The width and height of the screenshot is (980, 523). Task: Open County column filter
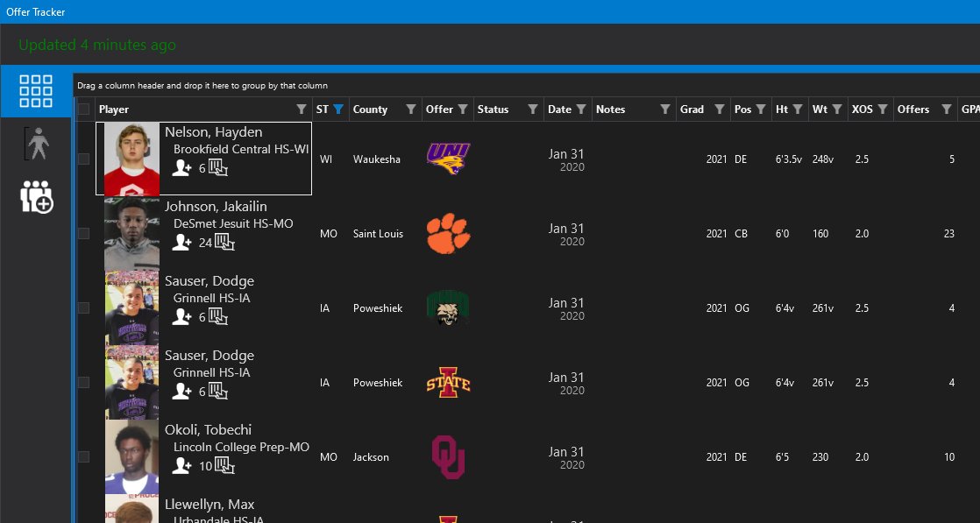tap(410, 110)
